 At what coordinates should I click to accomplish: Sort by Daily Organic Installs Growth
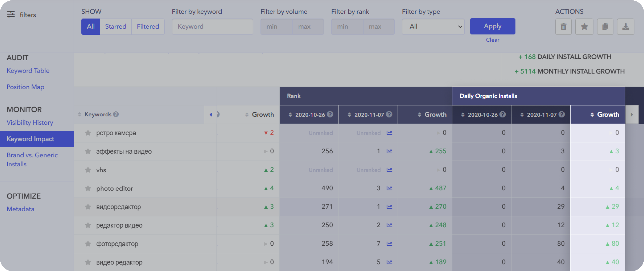(x=592, y=114)
